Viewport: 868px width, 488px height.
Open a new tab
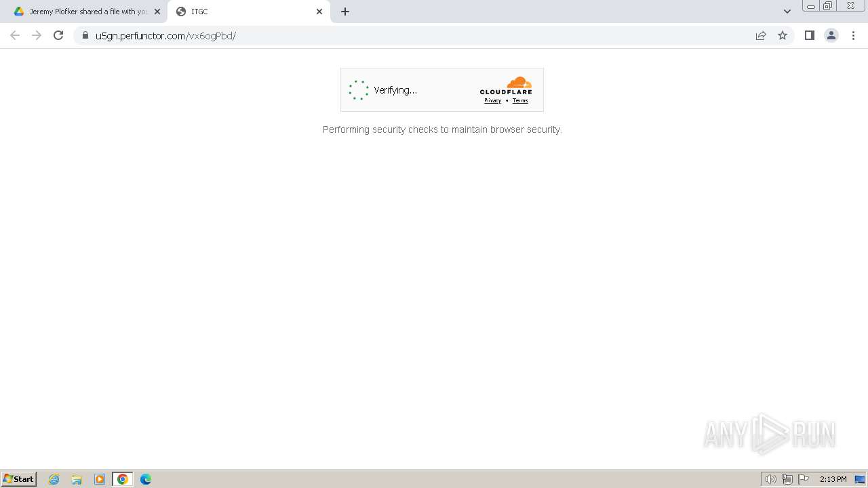click(345, 12)
